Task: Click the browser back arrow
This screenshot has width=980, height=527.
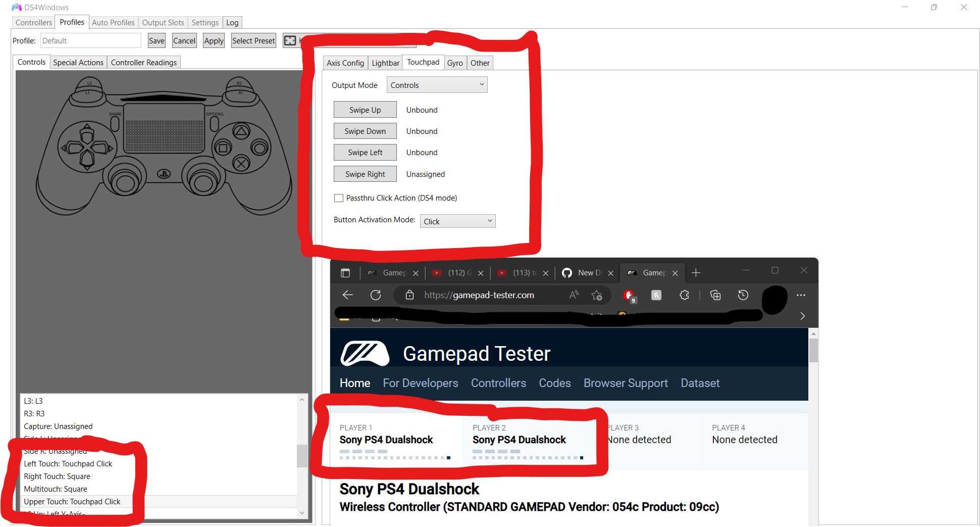Action: coord(347,295)
